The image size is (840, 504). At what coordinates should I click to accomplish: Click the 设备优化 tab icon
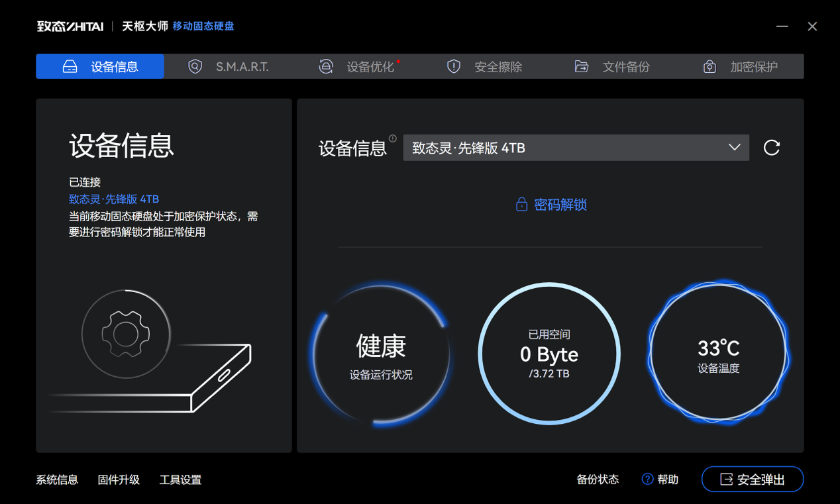click(326, 66)
